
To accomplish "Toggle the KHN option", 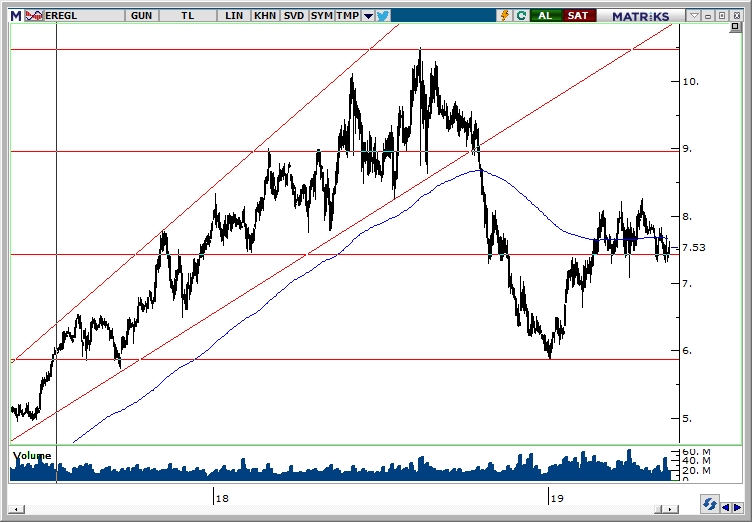I will (265, 16).
